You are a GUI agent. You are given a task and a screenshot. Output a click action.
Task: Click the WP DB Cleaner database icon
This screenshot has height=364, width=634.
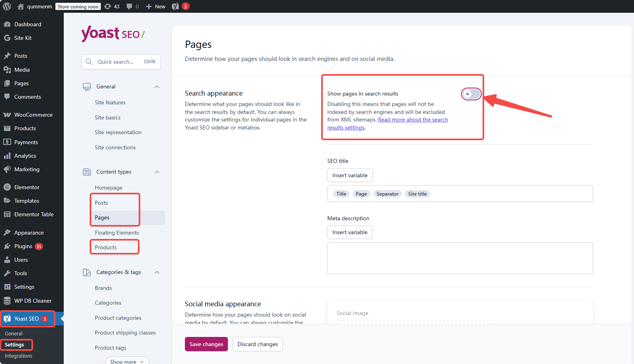(x=7, y=301)
